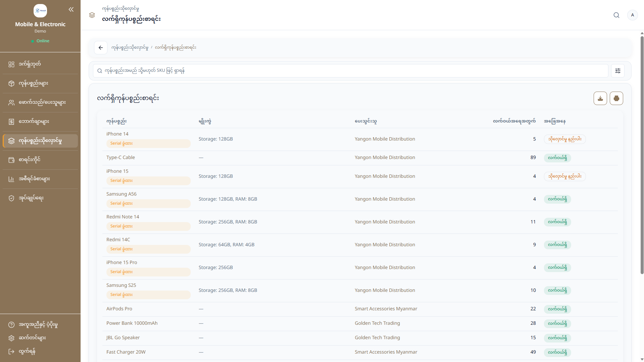Click the bar chart reports icon in sidebar

coord(11,179)
